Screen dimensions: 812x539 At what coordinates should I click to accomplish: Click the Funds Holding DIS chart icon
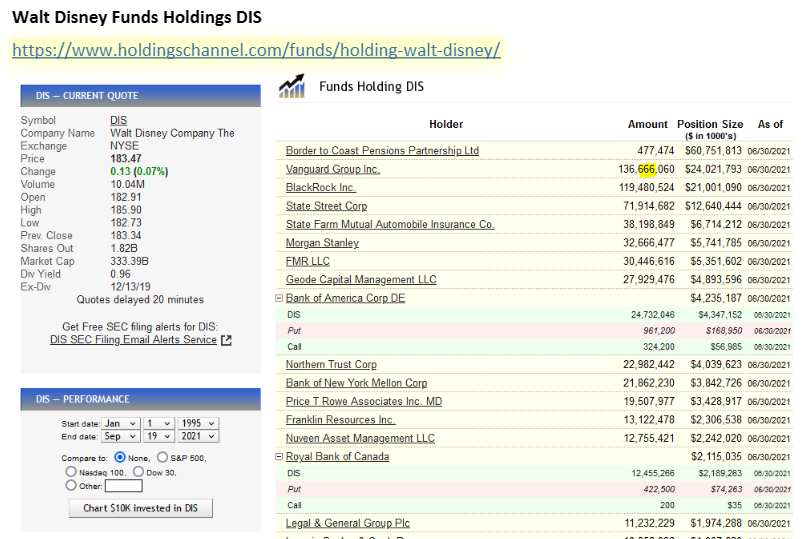click(x=292, y=86)
